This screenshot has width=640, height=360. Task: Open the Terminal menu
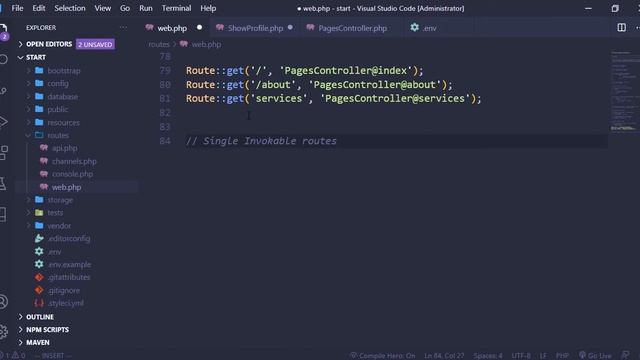coord(176,8)
